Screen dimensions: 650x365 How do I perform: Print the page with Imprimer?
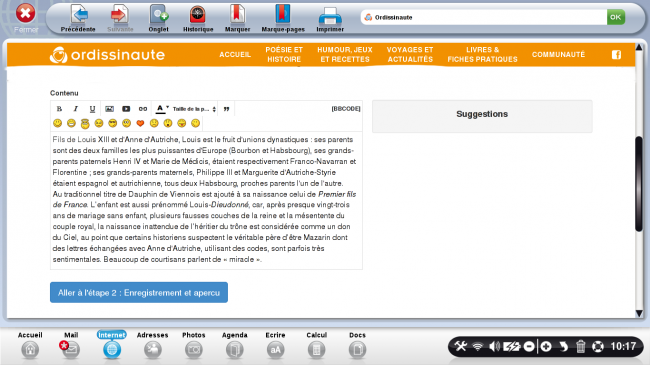[330, 19]
